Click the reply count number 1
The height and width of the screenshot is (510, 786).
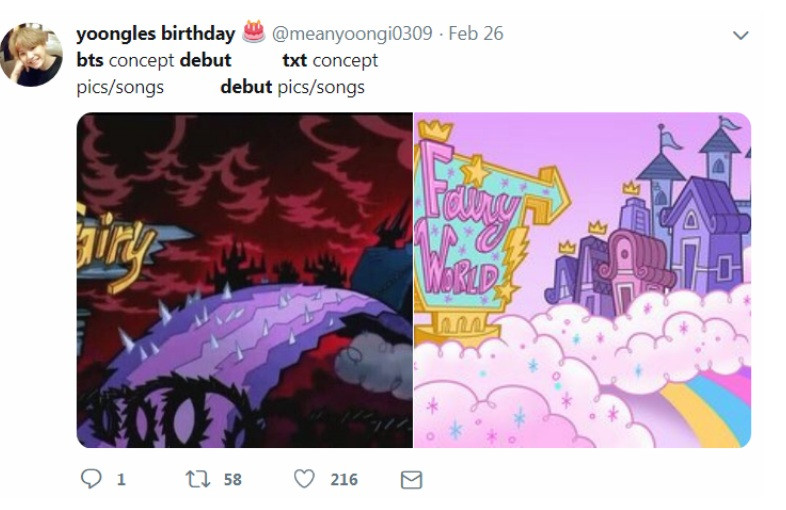121,480
